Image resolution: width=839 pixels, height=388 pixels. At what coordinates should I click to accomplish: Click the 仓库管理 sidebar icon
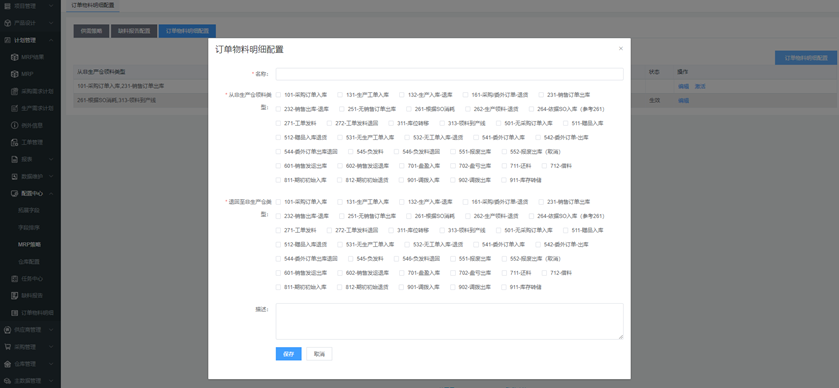point(7,364)
